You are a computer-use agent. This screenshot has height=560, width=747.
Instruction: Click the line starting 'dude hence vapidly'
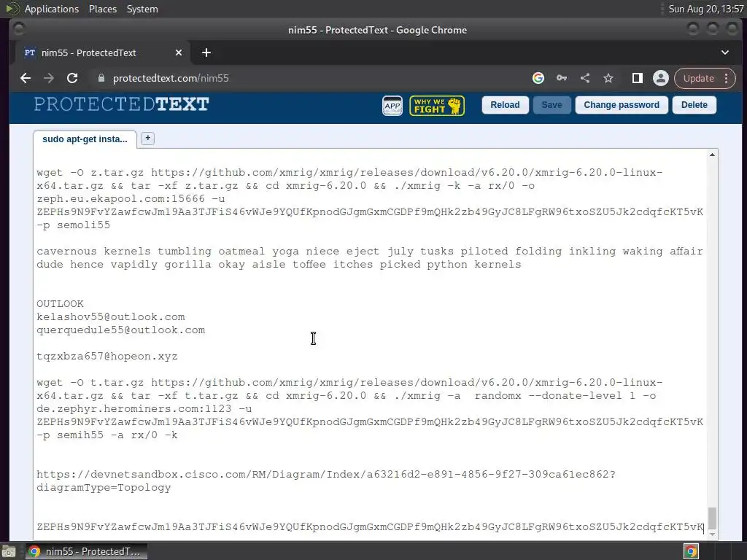click(279, 264)
